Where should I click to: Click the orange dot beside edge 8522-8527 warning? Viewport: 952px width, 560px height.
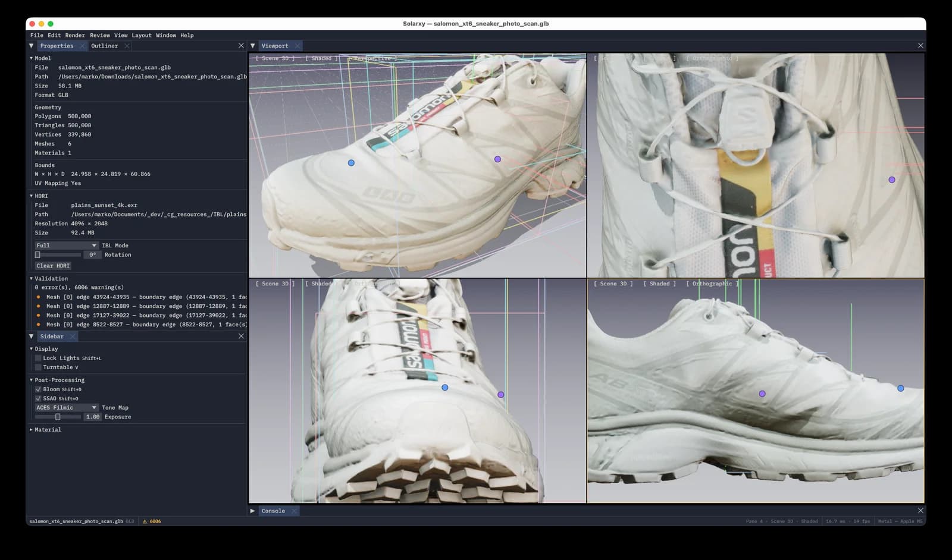coord(39,325)
